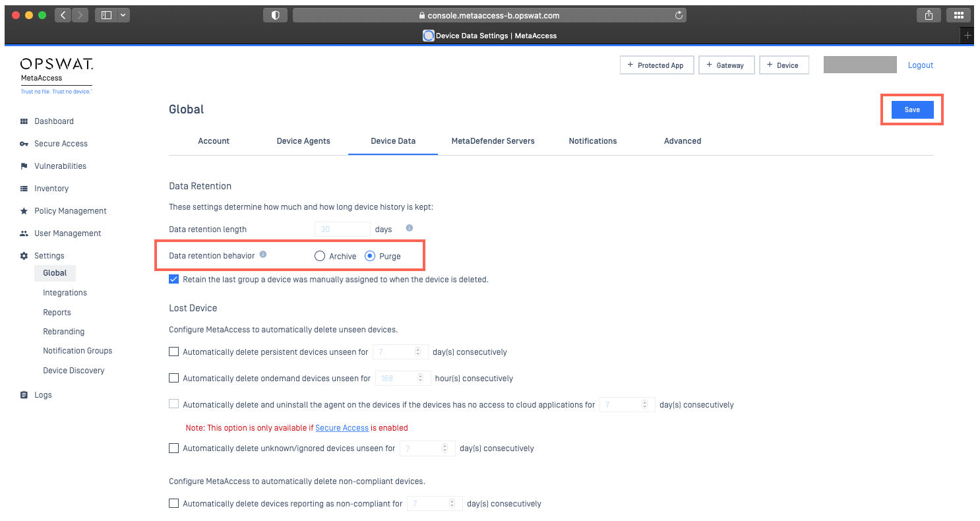980x521 pixels.
Task: Uncheck retain last group when device deleted
Action: pyautogui.click(x=174, y=279)
